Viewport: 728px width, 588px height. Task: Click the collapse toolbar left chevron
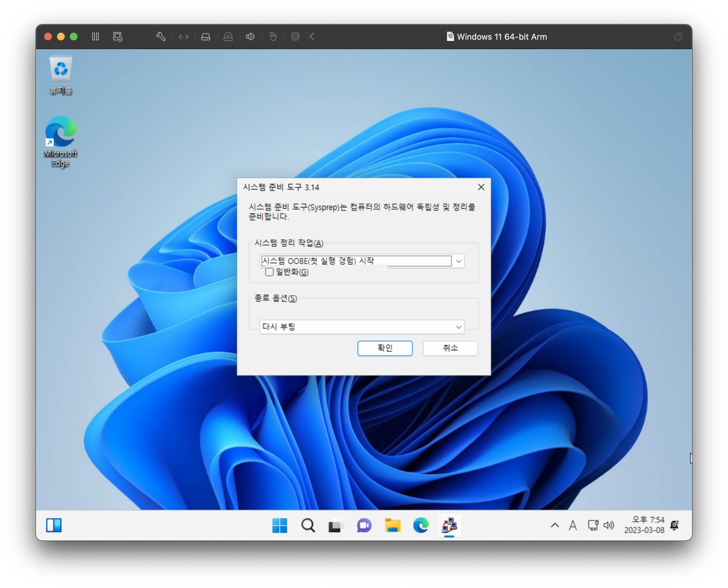(x=312, y=37)
